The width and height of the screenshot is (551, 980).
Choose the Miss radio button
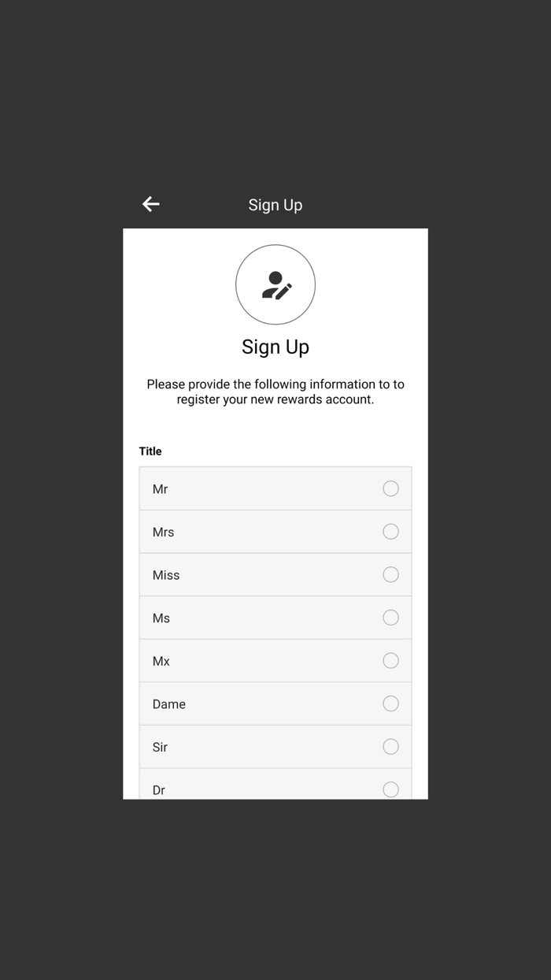point(390,575)
